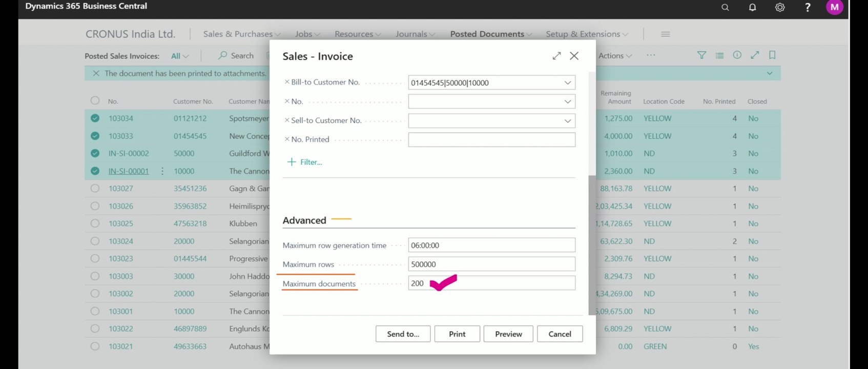Expand the Sales & Purchases menu
The image size is (868, 369).
(241, 34)
